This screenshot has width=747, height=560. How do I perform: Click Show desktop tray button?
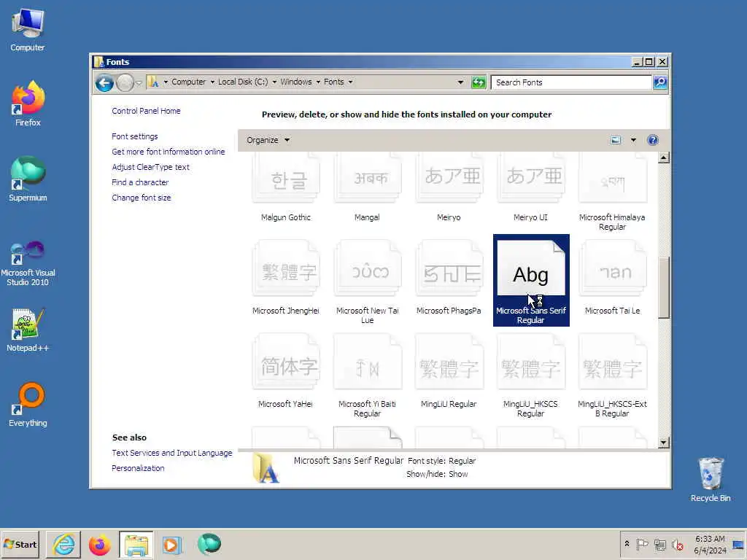(738, 545)
